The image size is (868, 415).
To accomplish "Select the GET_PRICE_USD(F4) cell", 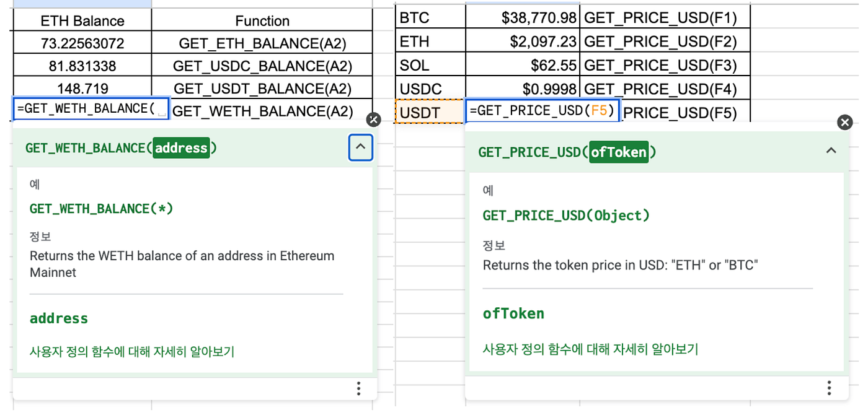I will [x=665, y=89].
